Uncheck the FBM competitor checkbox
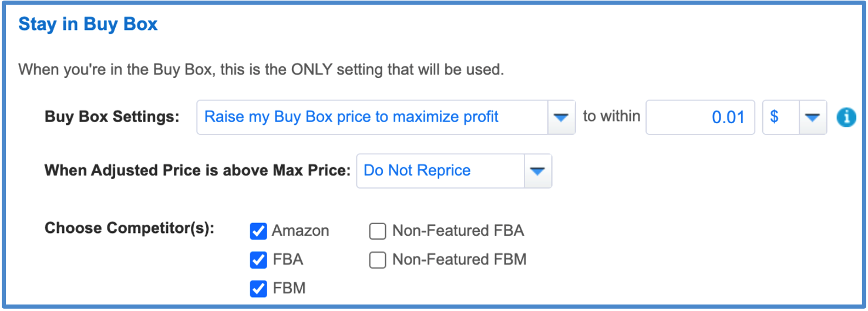This screenshot has height=311, width=868. [x=258, y=289]
